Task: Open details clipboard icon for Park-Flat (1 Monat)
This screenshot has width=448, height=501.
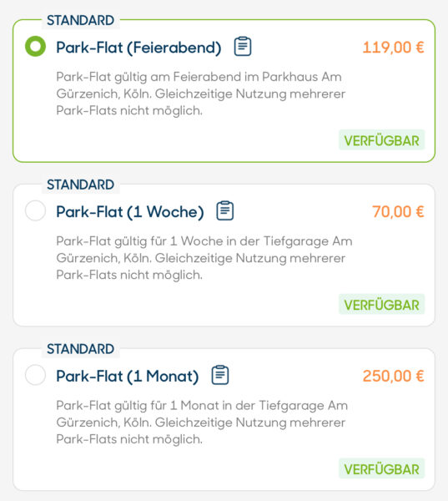Action: pyautogui.click(x=220, y=375)
